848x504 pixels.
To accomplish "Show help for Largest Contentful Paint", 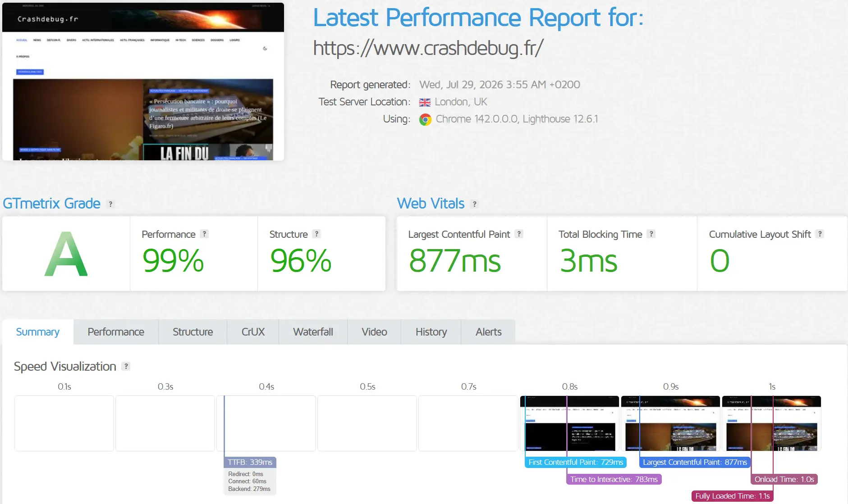I will pos(519,234).
